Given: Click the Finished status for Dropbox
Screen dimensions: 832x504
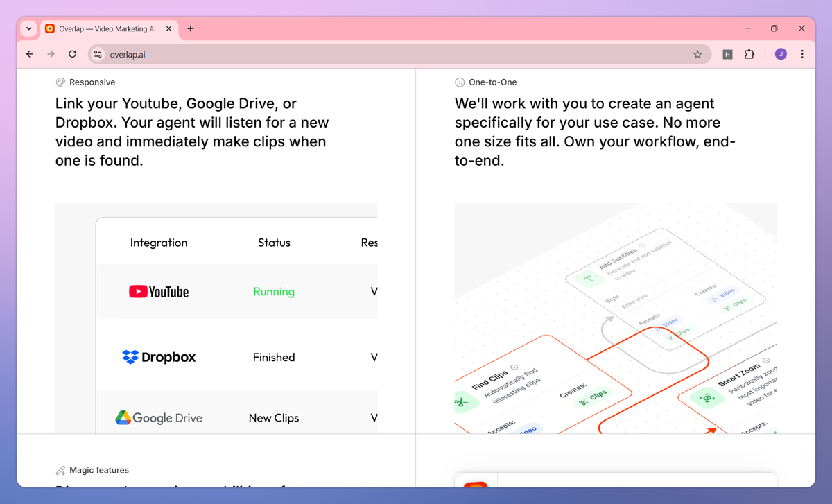Looking at the screenshot, I should tap(274, 357).
